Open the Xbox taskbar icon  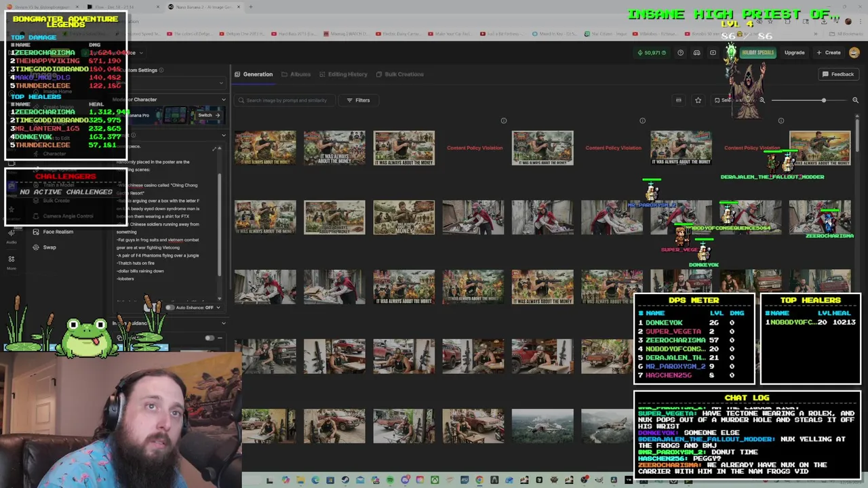435,481
